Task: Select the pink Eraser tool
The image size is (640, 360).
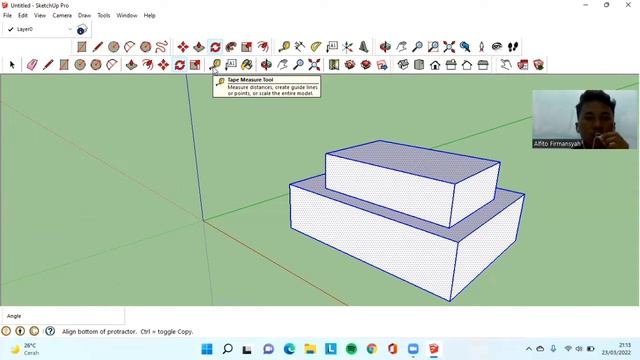Action: (x=32, y=65)
